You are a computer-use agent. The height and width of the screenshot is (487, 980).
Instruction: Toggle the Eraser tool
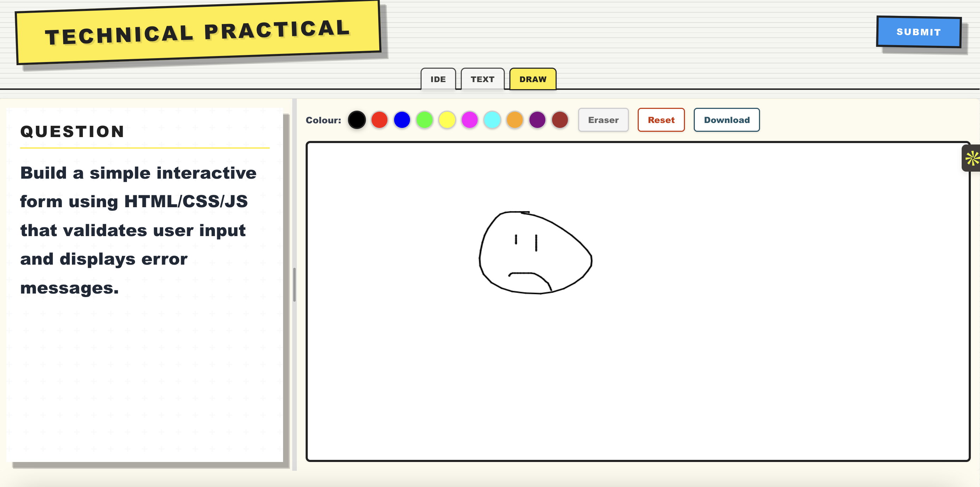tap(603, 120)
